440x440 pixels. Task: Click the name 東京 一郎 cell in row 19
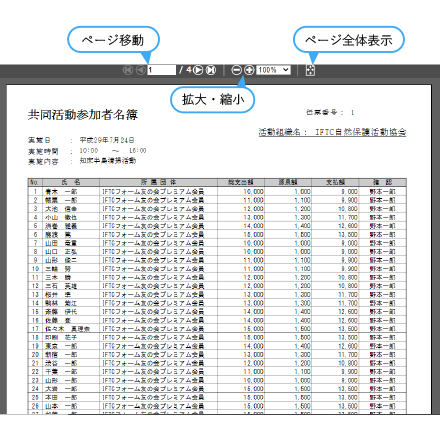[71, 346]
